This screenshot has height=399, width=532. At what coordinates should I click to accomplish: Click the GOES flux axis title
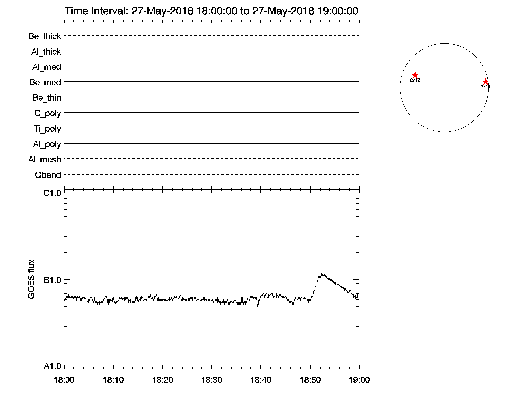point(31,279)
